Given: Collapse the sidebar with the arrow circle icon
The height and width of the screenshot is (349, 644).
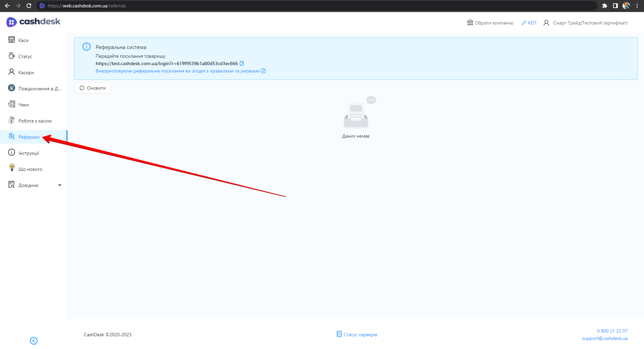Looking at the screenshot, I should [34, 341].
